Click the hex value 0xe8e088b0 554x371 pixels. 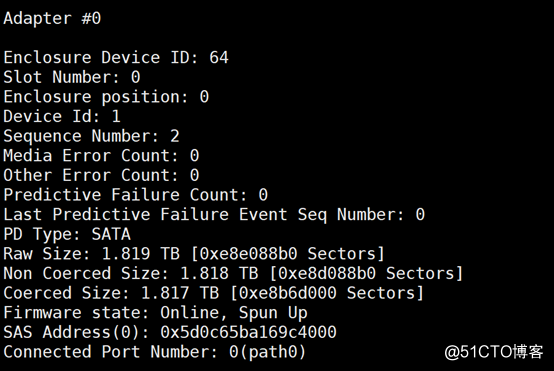point(248,254)
